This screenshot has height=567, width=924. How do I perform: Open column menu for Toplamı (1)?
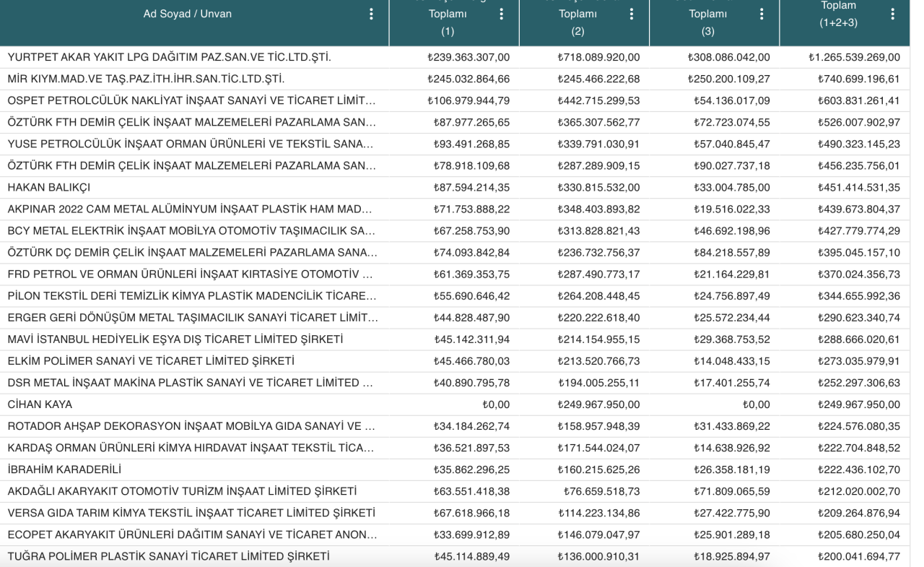[x=502, y=14]
